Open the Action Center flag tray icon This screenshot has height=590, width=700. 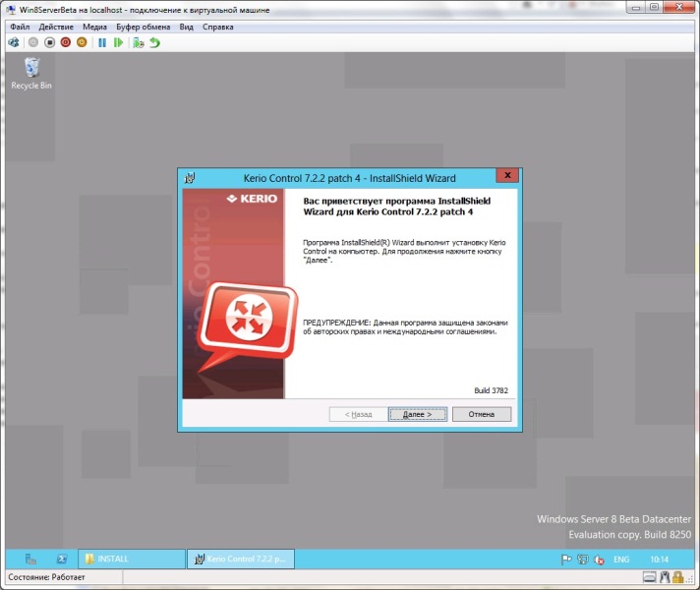[566, 559]
